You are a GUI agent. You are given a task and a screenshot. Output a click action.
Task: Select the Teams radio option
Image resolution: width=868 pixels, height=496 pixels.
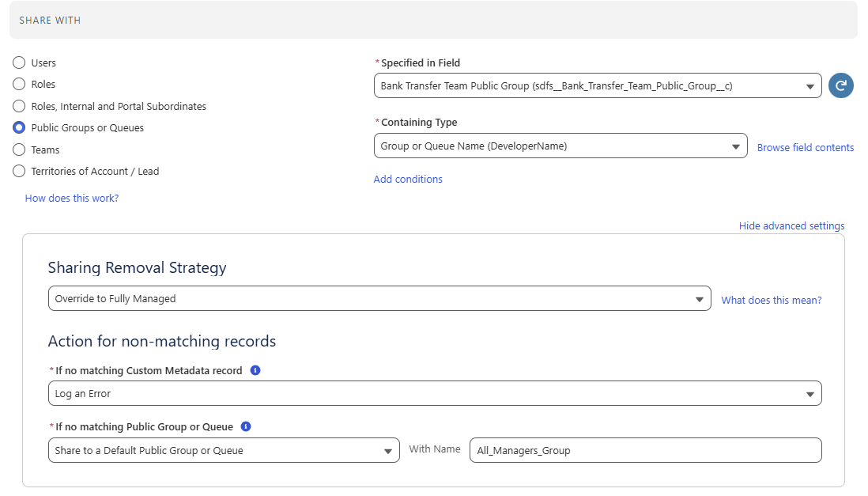click(x=19, y=150)
